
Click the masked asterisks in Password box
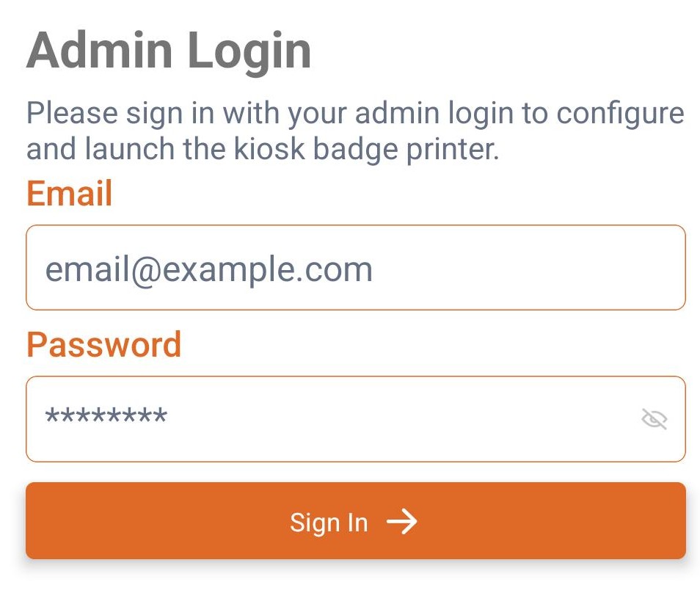click(x=106, y=418)
